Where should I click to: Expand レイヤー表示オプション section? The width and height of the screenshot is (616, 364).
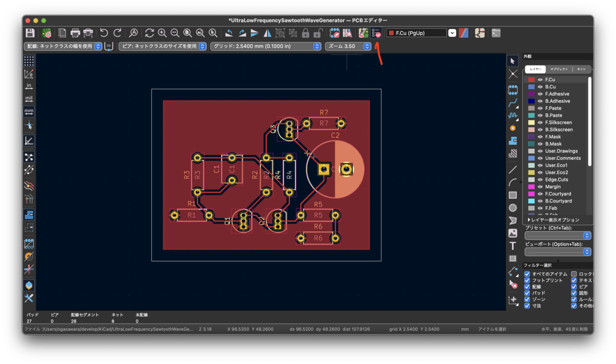click(x=553, y=220)
